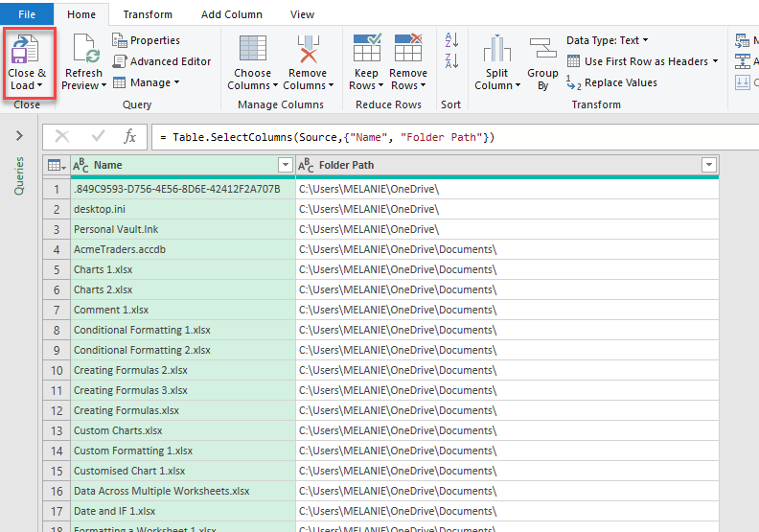Click the Close & Load icon
Image resolution: width=759 pixels, height=532 pixels.
tap(27, 50)
